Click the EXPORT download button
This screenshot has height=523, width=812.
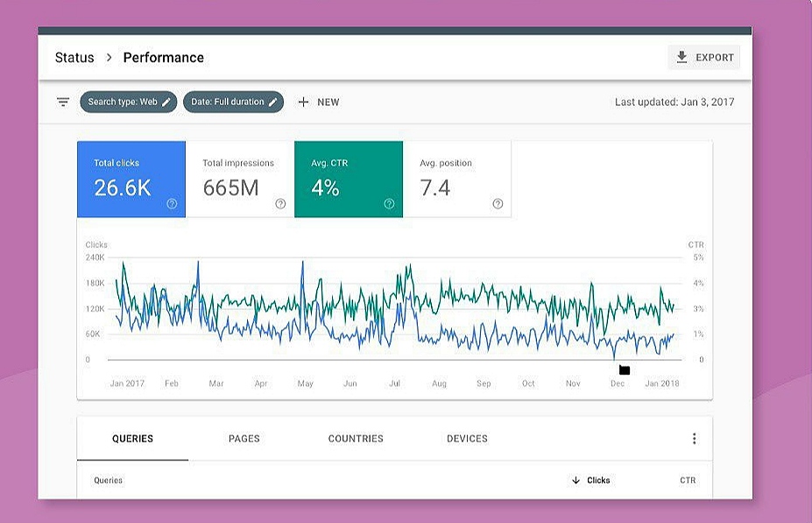(704, 58)
